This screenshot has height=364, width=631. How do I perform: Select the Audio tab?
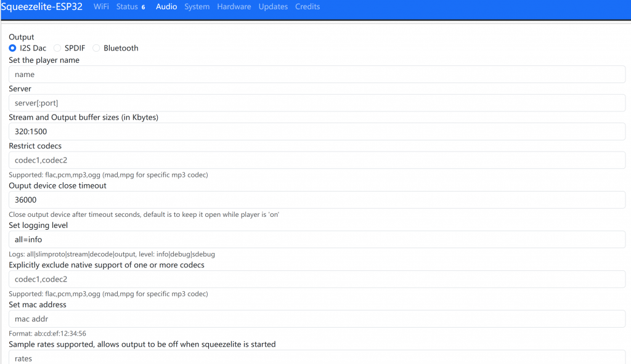click(x=166, y=7)
